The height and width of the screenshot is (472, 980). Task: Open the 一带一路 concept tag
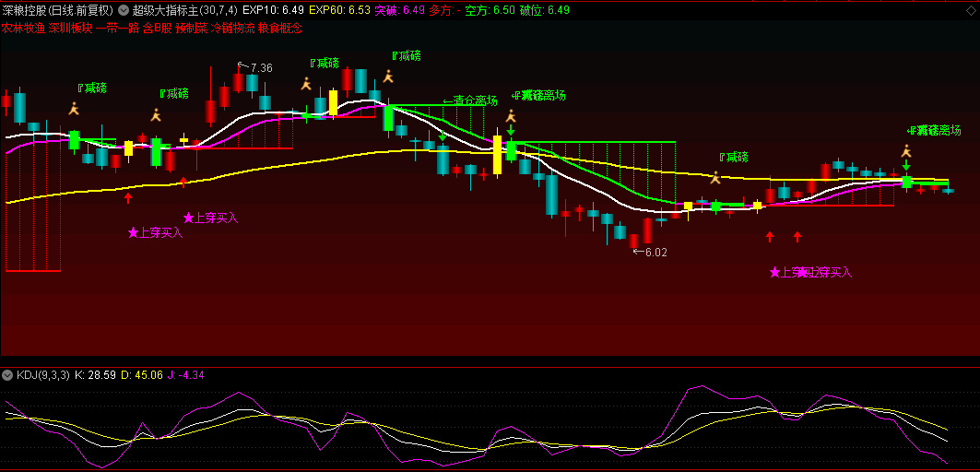115,29
